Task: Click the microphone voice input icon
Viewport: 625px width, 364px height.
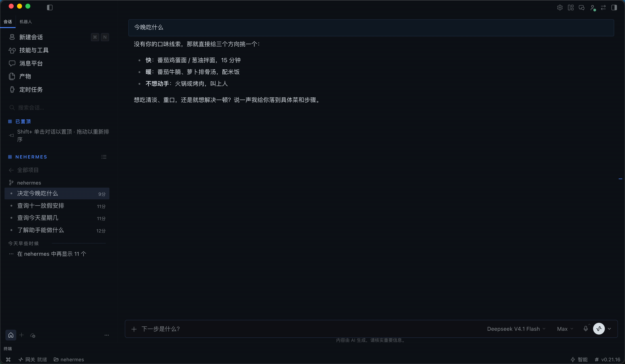Action: pos(586,329)
